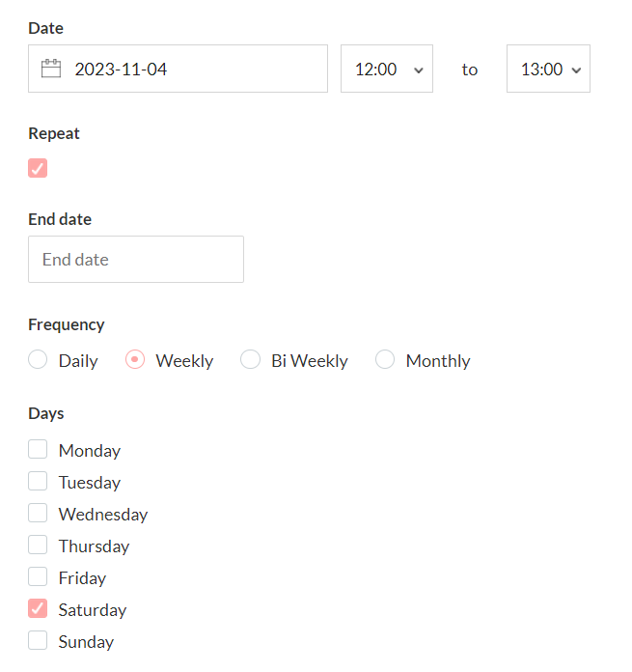Open the 12:00 start time dropdown
Viewport: 632px width, 672px height.
pos(387,69)
